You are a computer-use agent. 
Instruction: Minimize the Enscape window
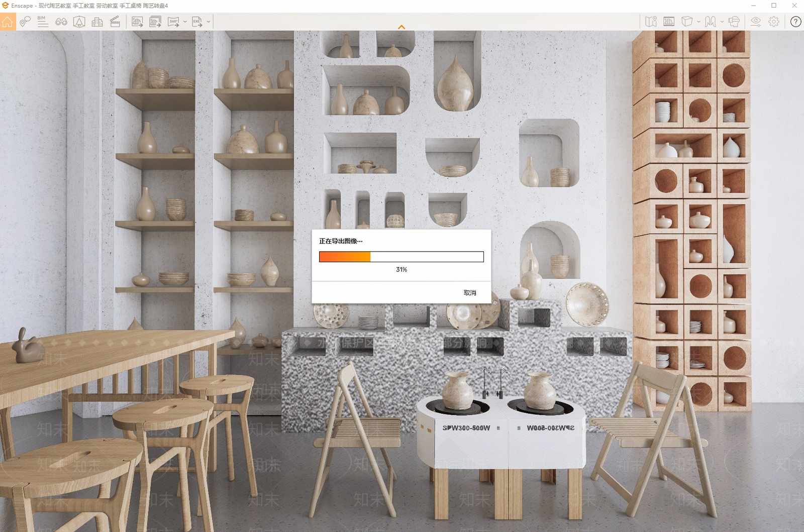click(x=753, y=6)
